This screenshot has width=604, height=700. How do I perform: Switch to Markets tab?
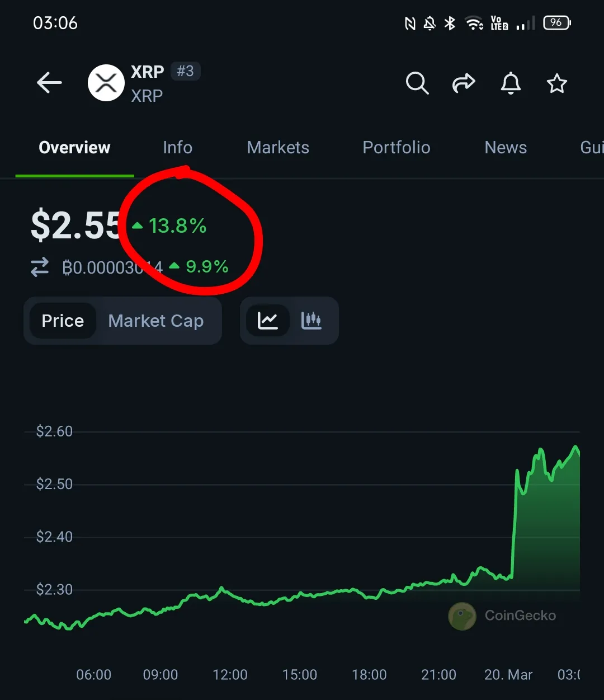pos(278,147)
